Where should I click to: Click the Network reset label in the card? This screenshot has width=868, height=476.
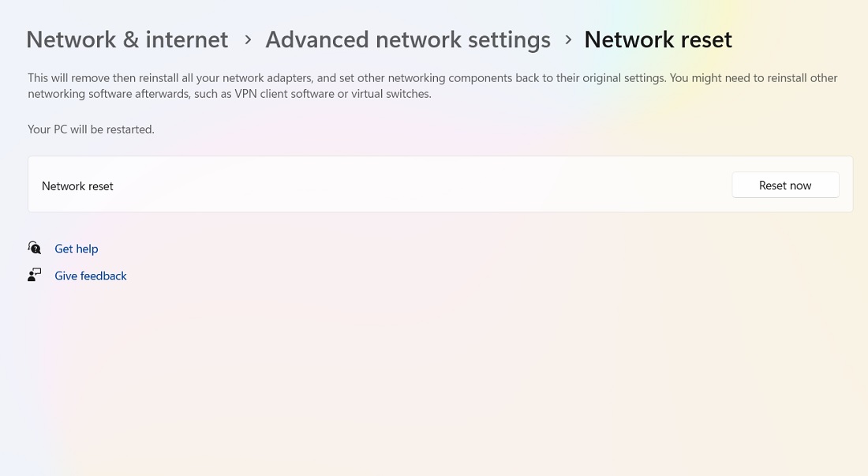pos(77,186)
